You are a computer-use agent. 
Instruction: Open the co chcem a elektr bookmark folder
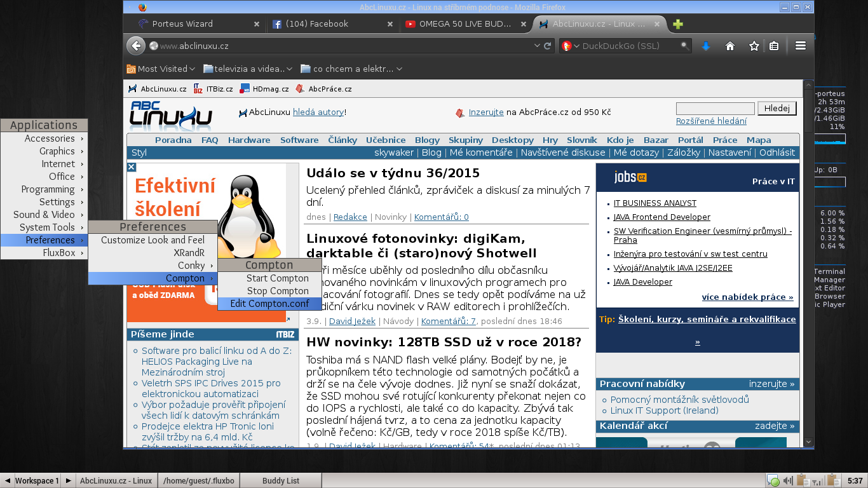pyautogui.click(x=351, y=69)
